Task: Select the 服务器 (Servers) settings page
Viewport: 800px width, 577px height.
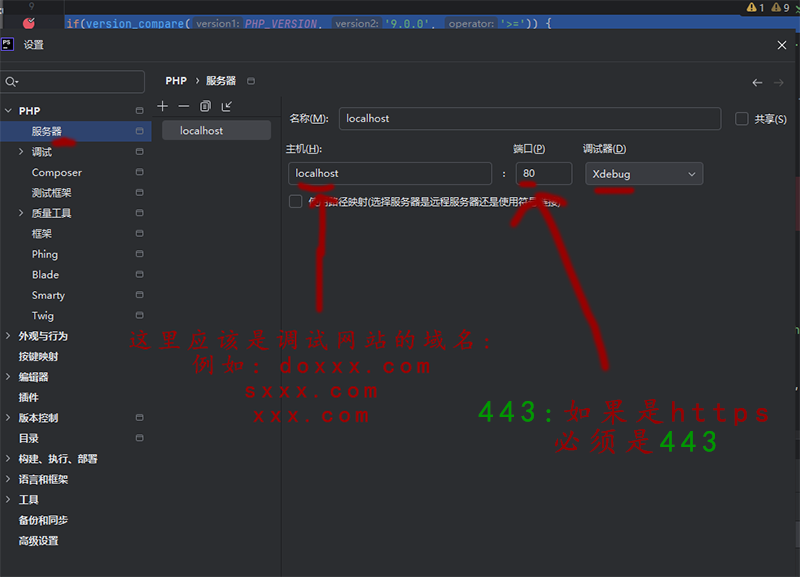Action: pyautogui.click(x=46, y=131)
